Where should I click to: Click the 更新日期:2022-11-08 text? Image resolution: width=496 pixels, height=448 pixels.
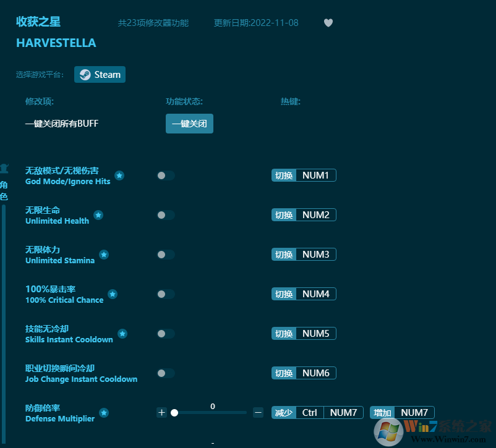coord(256,23)
